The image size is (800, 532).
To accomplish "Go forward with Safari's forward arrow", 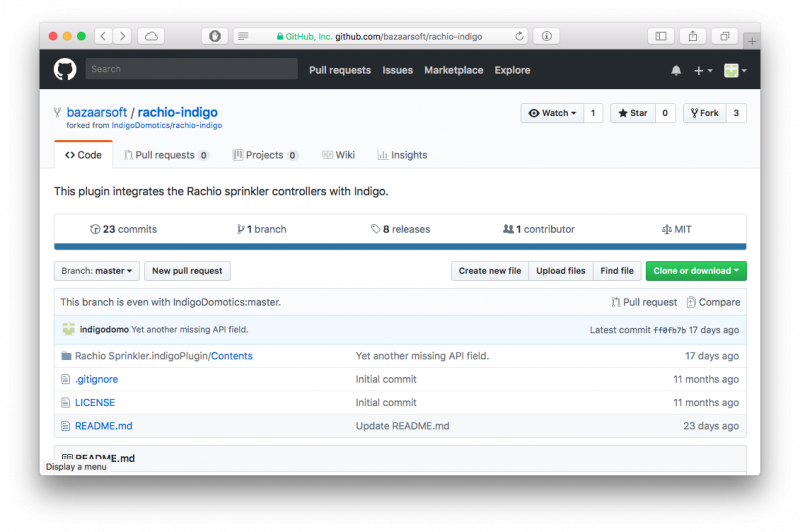I will click(x=122, y=36).
